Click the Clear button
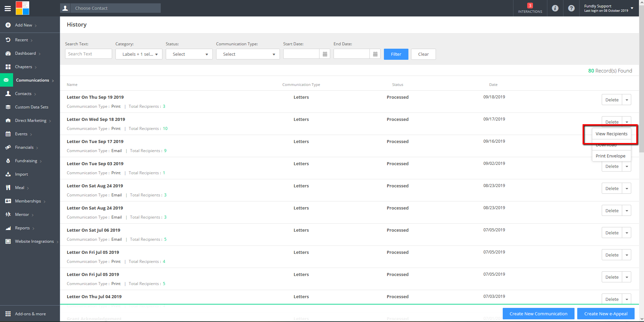 click(423, 54)
